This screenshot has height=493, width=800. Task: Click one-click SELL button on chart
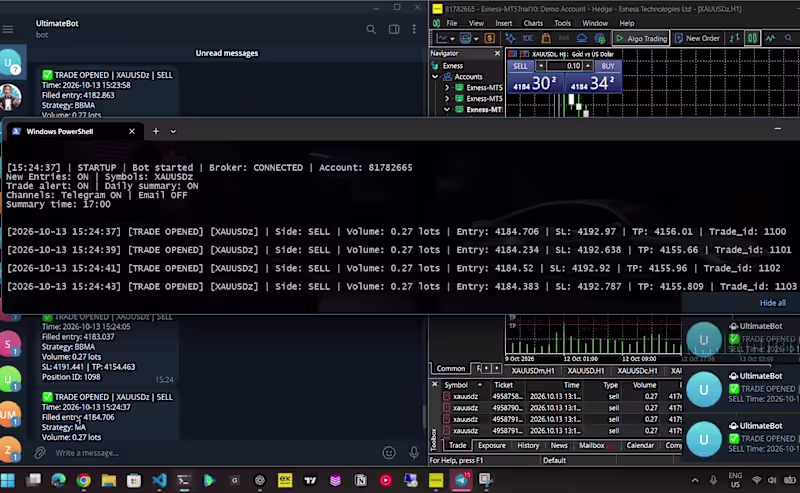point(520,66)
